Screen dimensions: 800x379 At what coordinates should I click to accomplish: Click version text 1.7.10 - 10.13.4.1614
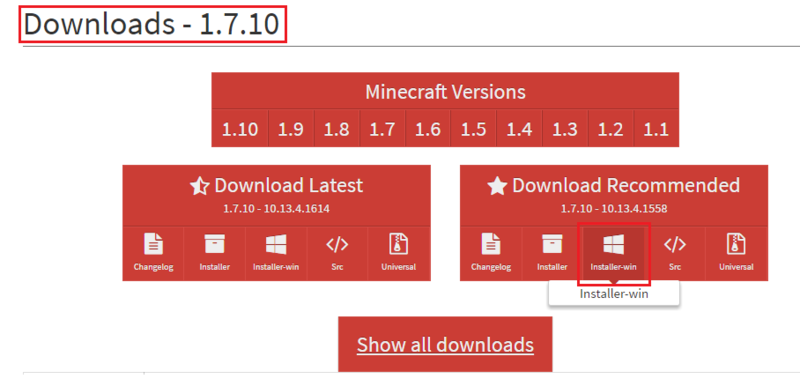276,209
